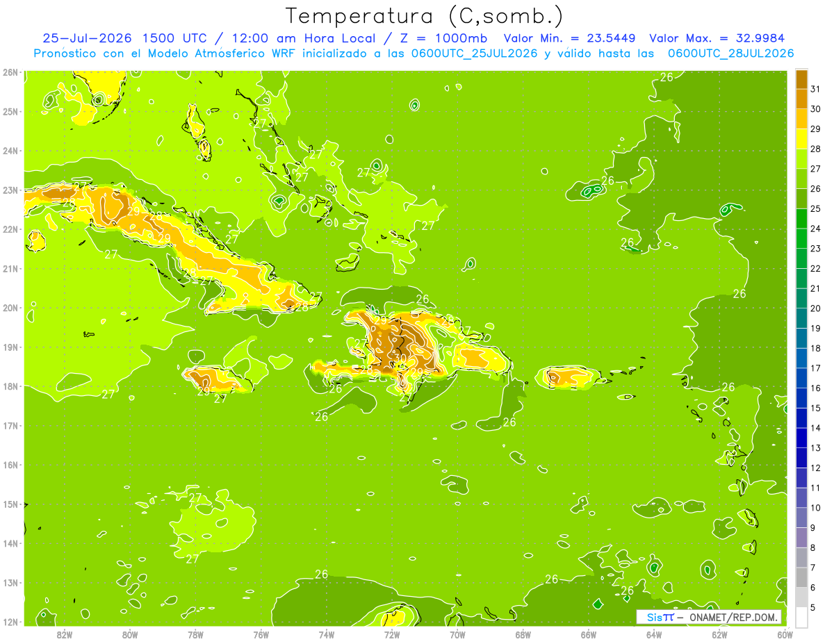Pick the topmost brown swatch above 31
834x644 pixels.
pos(801,79)
